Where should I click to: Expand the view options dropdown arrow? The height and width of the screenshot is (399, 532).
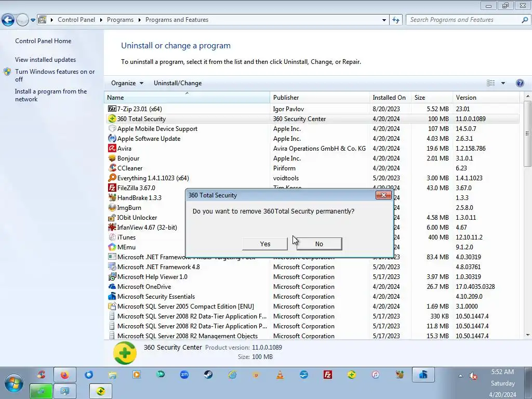[x=503, y=83]
